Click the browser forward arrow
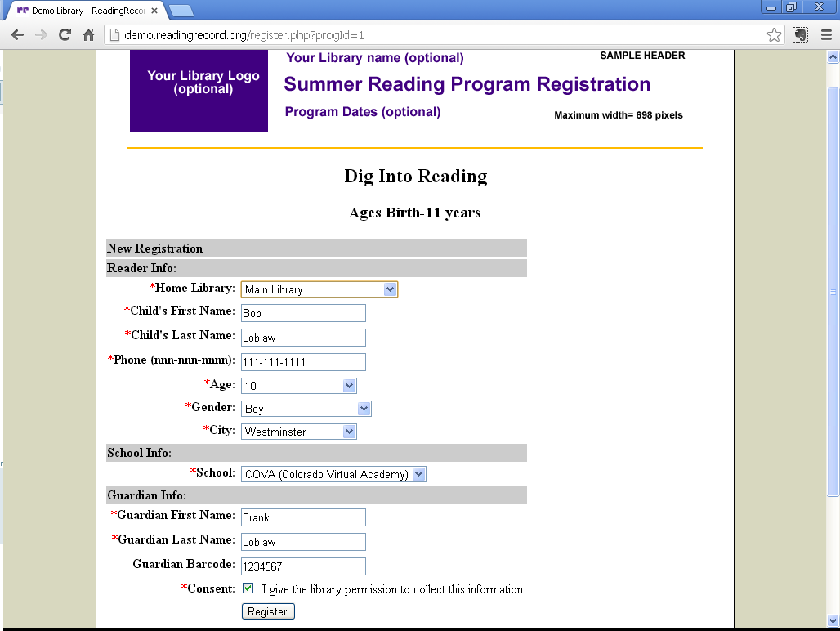Viewport: 840px width, 631px height. click(x=41, y=35)
